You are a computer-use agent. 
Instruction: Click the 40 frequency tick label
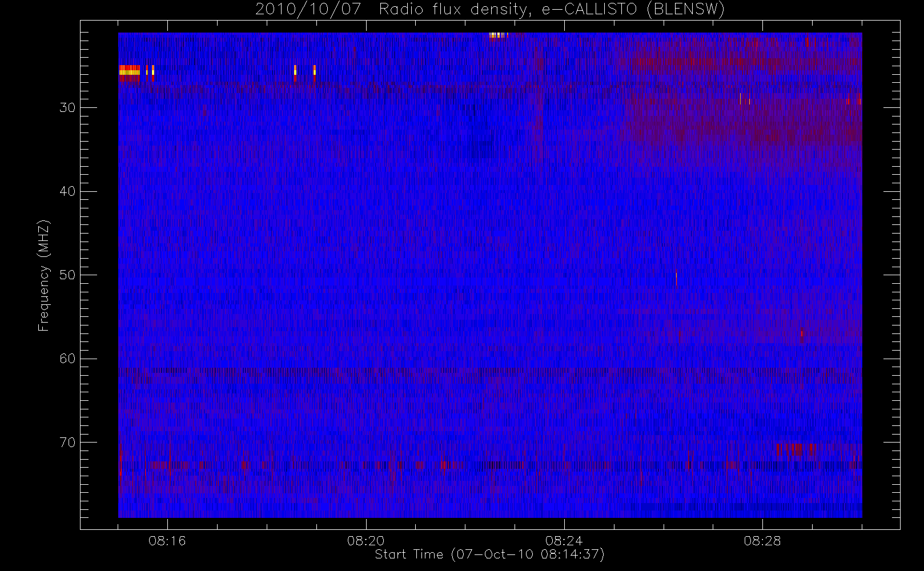pyautogui.click(x=67, y=191)
